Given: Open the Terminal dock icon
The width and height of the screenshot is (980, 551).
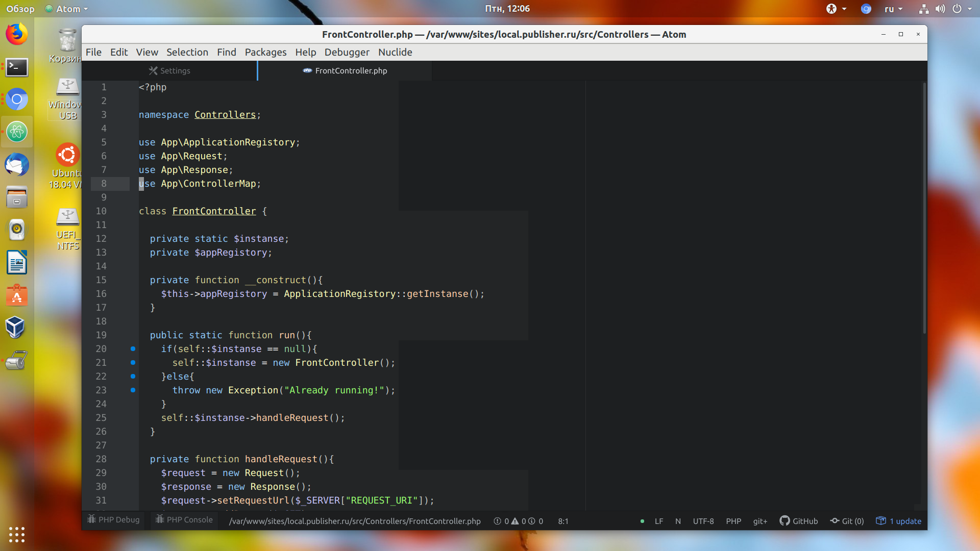Looking at the screenshot, I should (17, 67).
